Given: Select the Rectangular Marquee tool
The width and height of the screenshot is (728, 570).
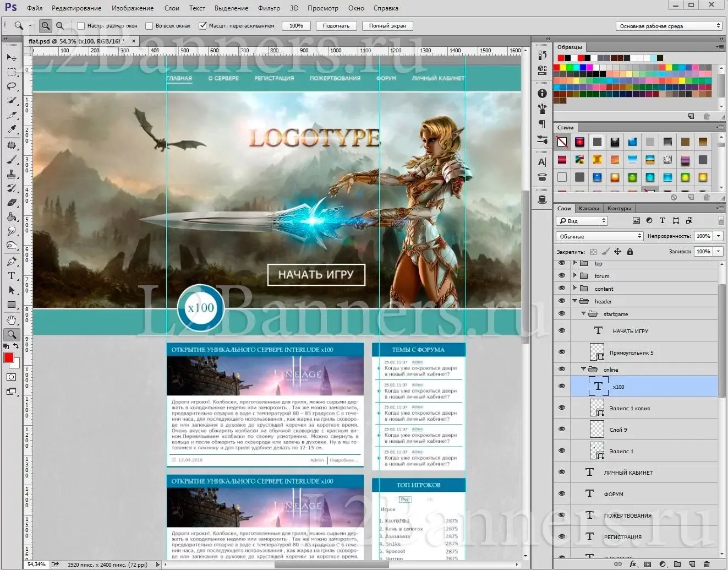Looking at the screenshot, I should pyautogui.click(x=12, y=72).
